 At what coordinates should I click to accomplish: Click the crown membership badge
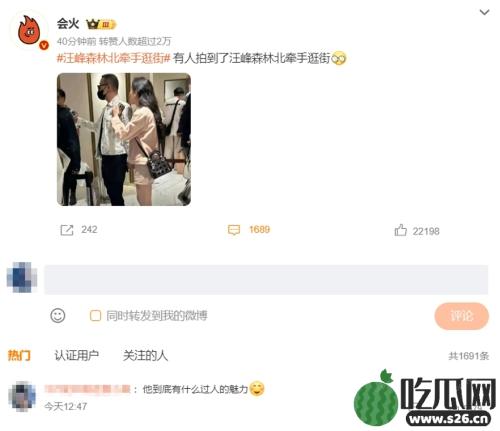(101, 24)
